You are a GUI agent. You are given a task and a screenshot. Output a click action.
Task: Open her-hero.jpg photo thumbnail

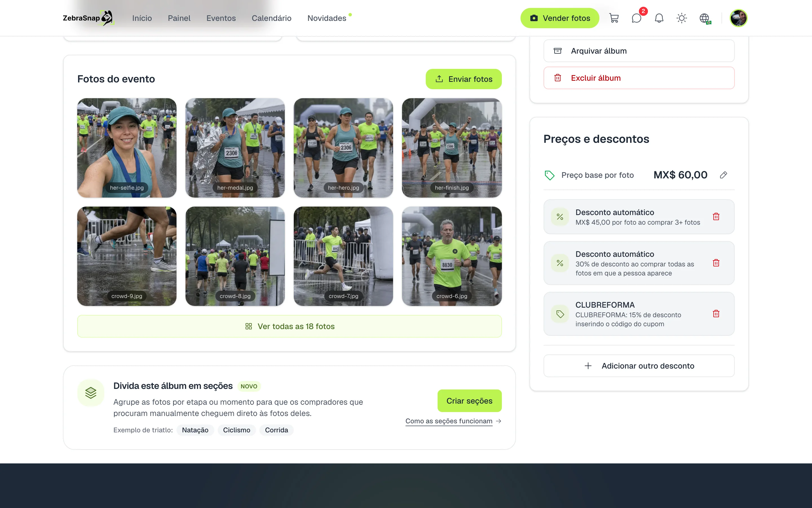click(343, 148)
